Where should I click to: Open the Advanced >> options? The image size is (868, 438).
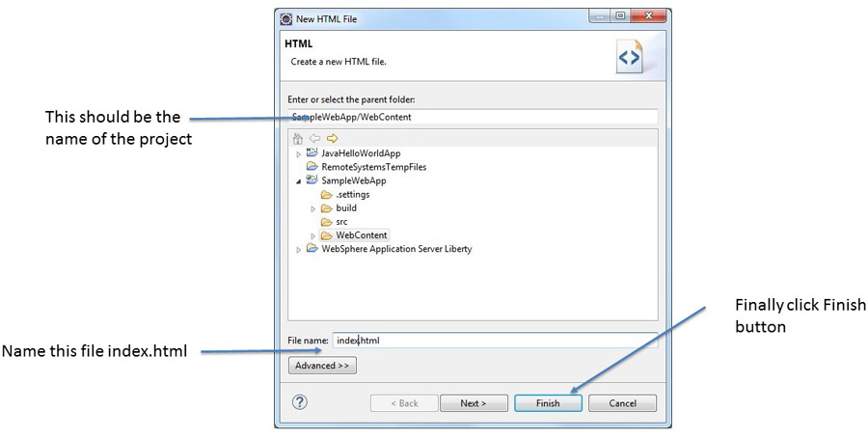[322, 366]
